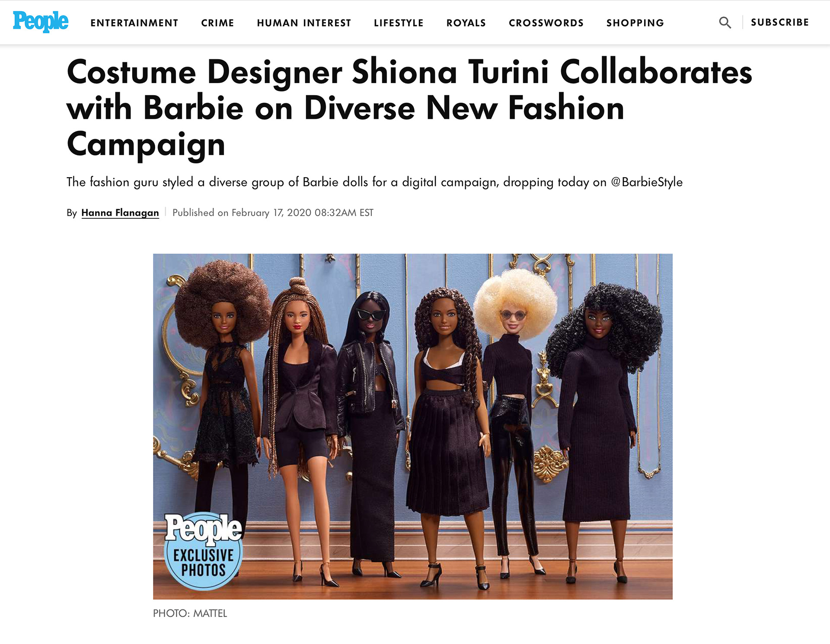
Task: Go to Human Interest section
Action: click(x=304, y=23)
